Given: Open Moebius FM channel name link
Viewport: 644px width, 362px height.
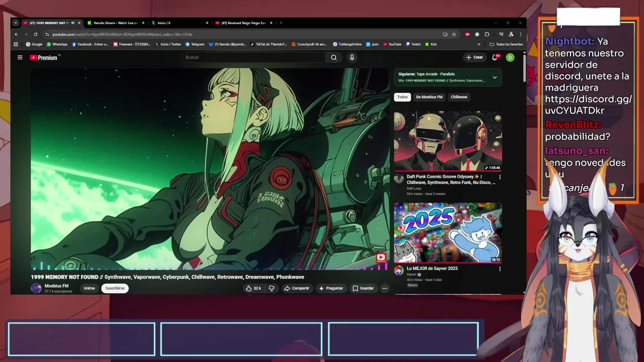Looking at the screenshot, I should pyautogui.click(x=56, y=286).
